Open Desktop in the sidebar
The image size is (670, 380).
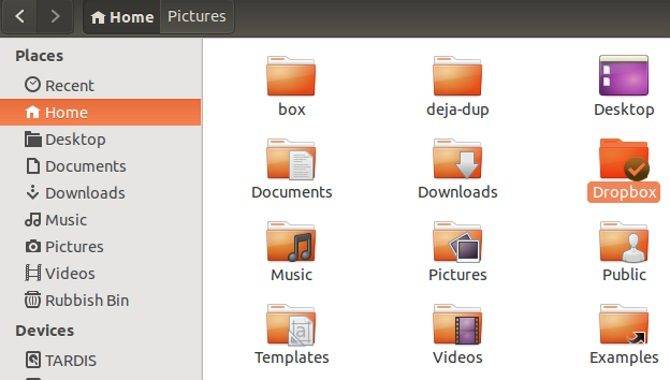pyautogui.click(x=100, y=139)
